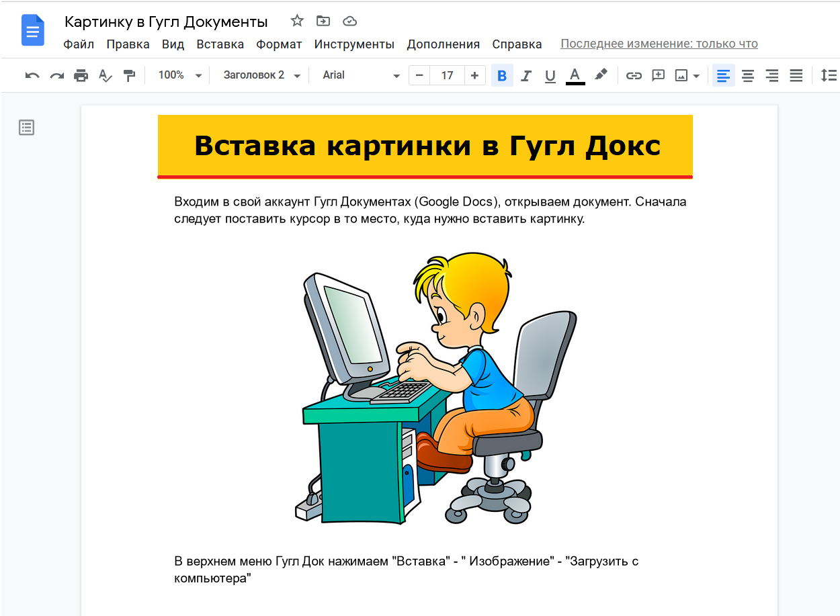Insert a link
The width and height of the screenshot is (840, 616).
[x=634, y=75]
